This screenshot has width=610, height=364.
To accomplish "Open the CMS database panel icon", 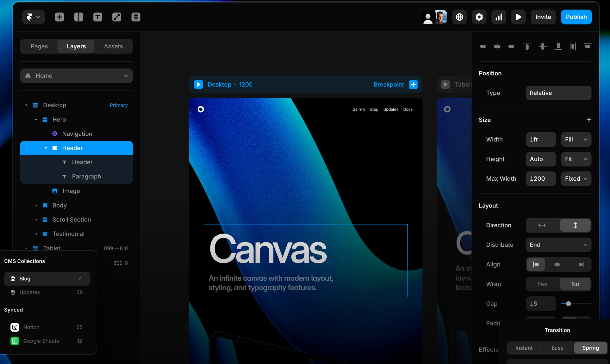I will coord(136,17).
